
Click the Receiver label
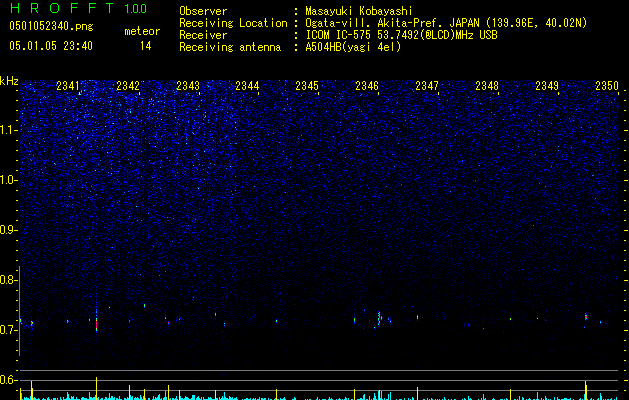(x=203, y=35)
